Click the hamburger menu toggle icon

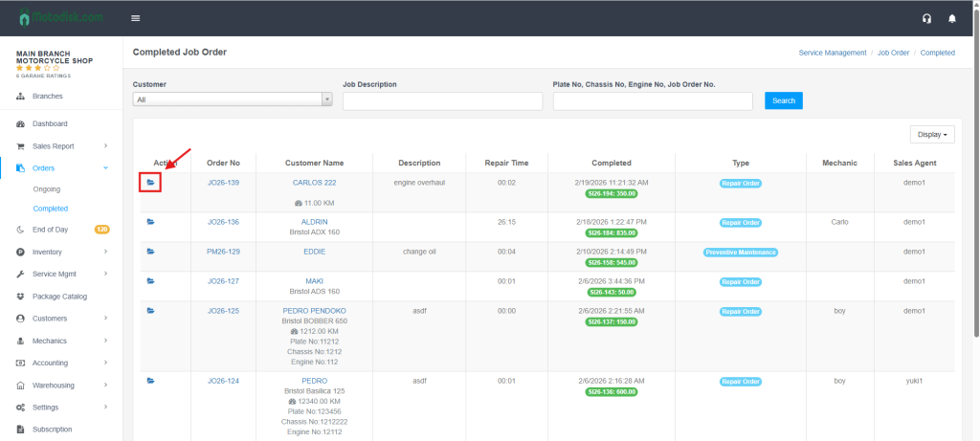click(x=135, y=18)
